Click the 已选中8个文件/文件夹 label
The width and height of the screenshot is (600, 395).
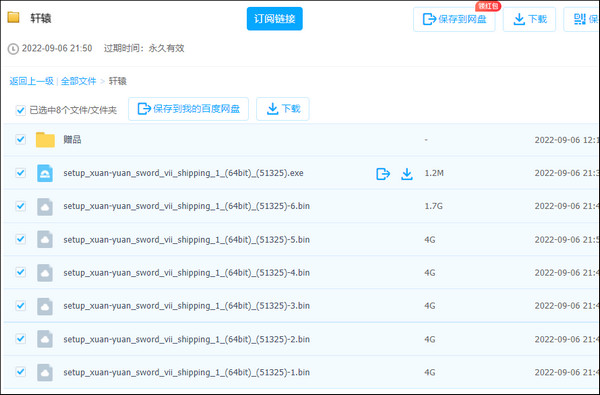(x=73, y=110)
